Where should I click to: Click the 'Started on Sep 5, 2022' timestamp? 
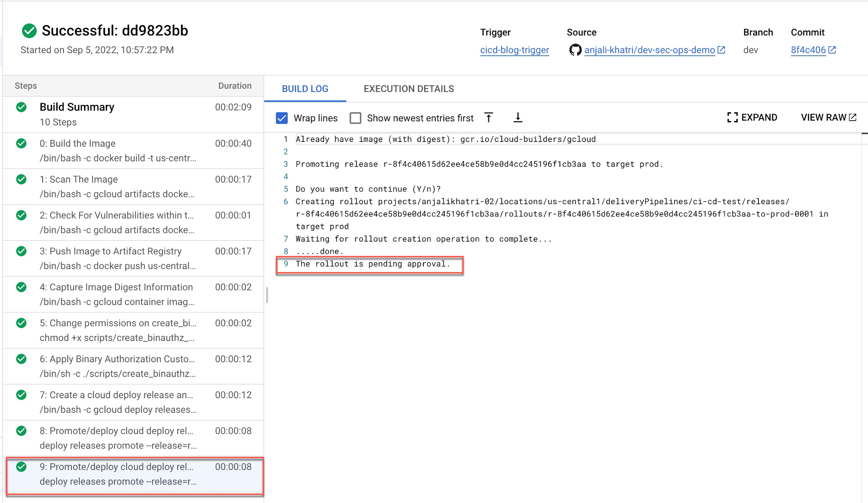[97, 50]
